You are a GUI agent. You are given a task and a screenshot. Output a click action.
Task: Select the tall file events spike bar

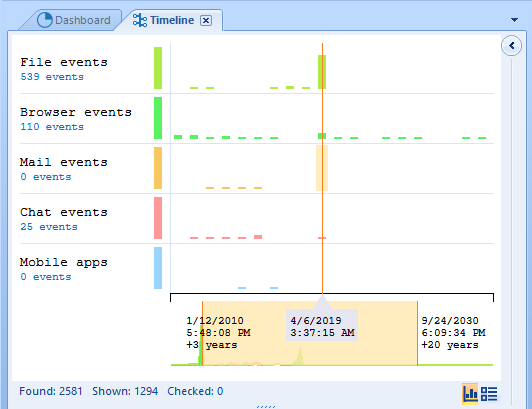pos(322,72)
